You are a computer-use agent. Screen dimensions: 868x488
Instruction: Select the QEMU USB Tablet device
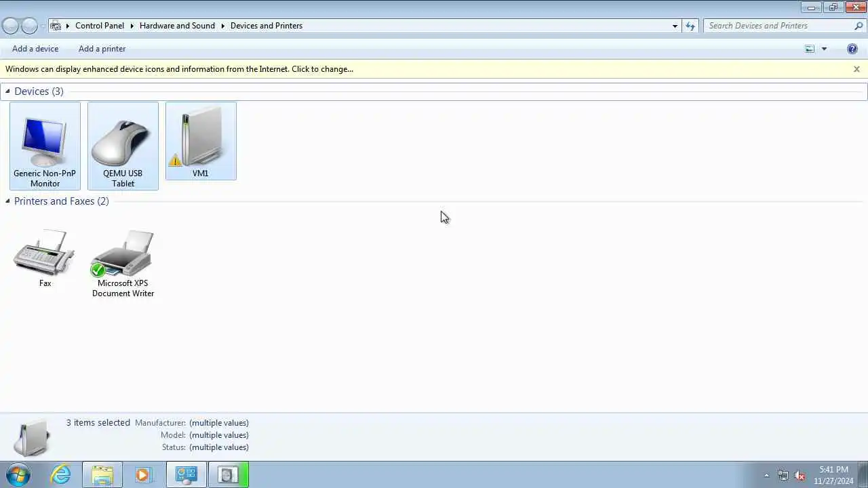[123, 146]
